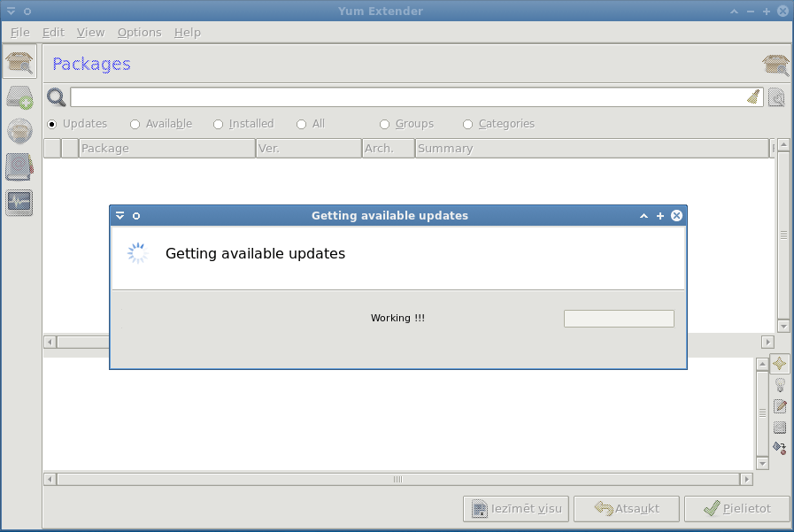794x532 pixels.
Task: Click the package list right scroll arrow
Action: point(768,343)
